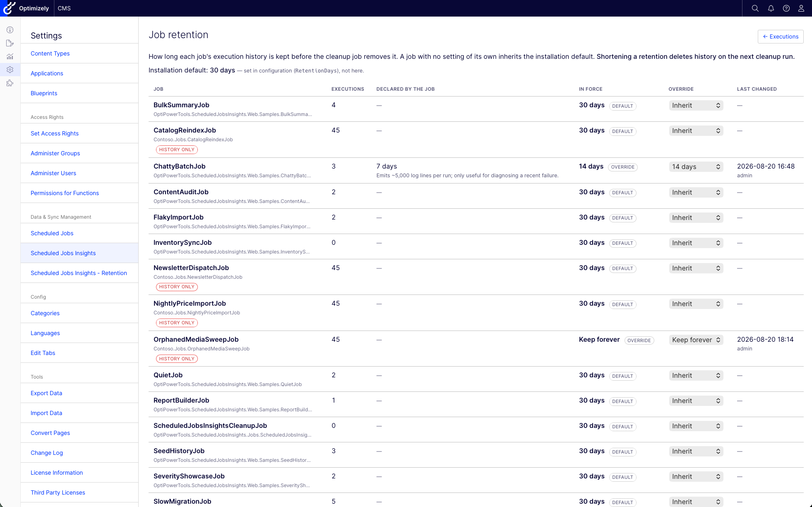Screen dimensions: 812x507
Task: Open Scheduled Jobs Insights - Retention
Action: point(79,273)
